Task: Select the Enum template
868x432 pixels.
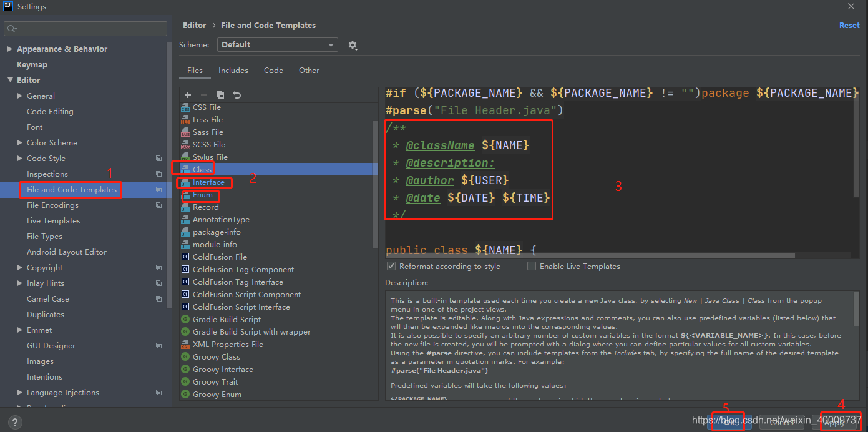Action: (x=203, y=195)
